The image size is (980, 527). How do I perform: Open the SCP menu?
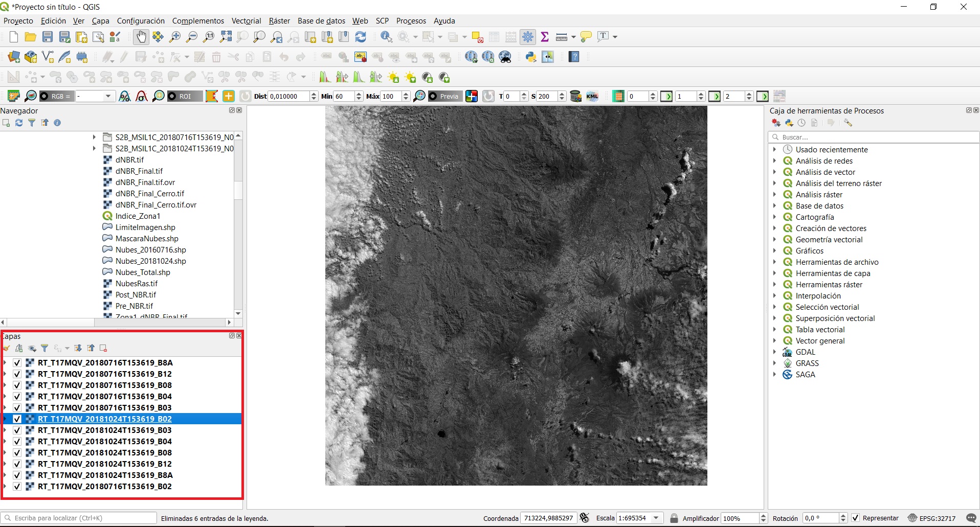[x=382, y=21]
